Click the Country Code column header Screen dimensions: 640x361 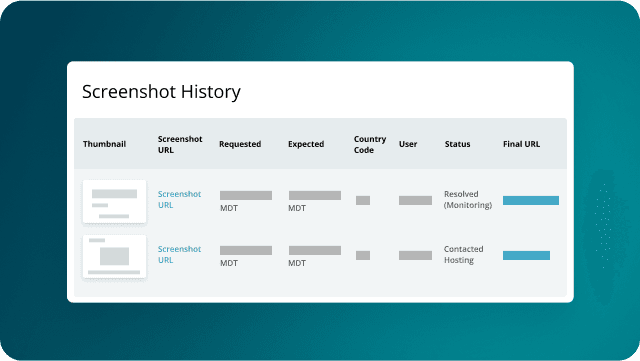click(370, 144)
